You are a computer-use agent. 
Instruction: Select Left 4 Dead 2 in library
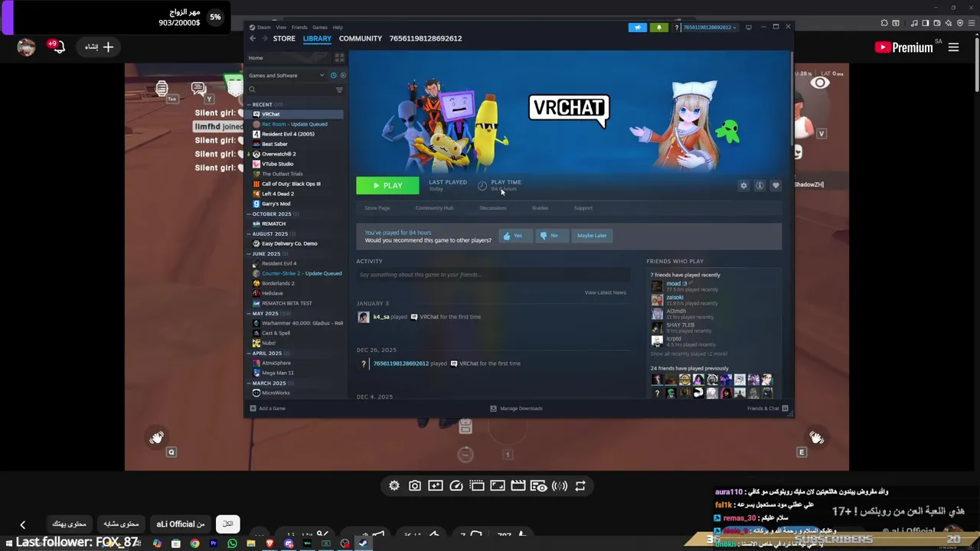[295, 194]
